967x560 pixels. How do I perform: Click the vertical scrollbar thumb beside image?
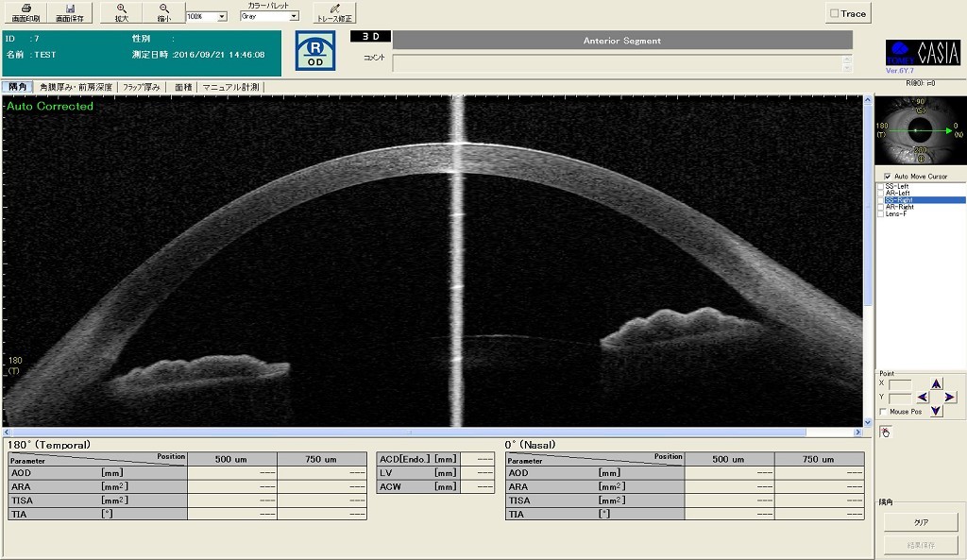click(868, 204)
